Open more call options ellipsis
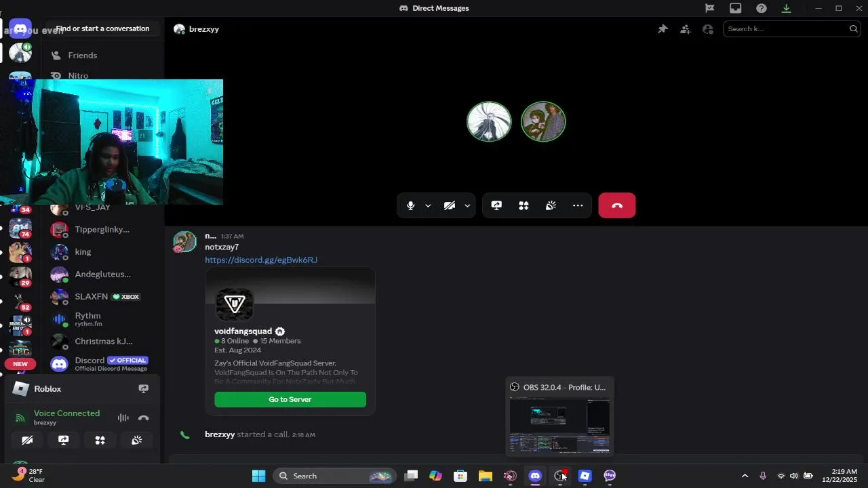Screen dimensions: 868x488 578,205
